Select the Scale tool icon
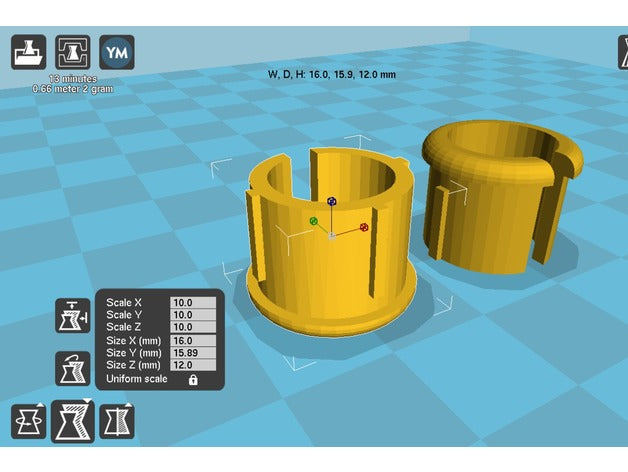Viewport: 628px width, 472px height. coord(73,421)
